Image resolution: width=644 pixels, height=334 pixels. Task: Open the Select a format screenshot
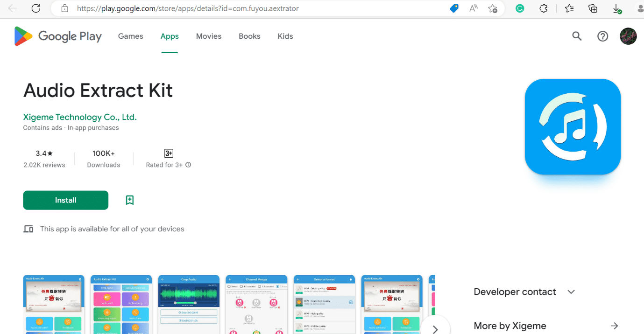324,304
